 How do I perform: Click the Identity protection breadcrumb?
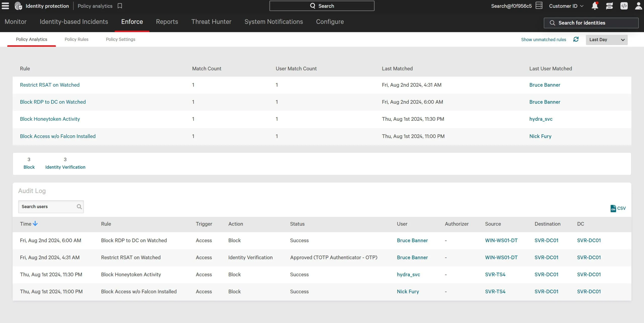click(47, 6)
